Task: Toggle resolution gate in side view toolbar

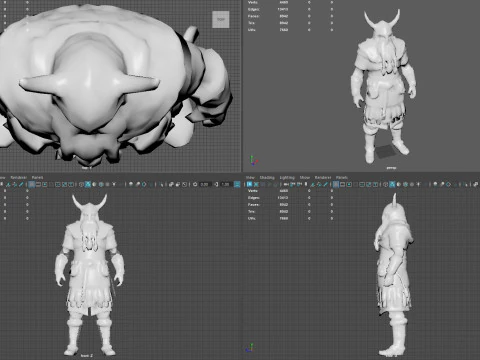Action: (349, 184)
